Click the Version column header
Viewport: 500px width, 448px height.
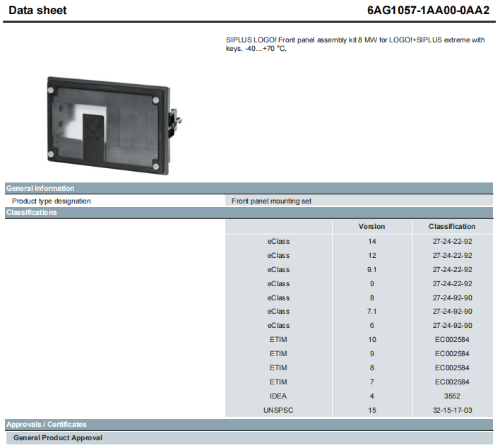[371, 227]
